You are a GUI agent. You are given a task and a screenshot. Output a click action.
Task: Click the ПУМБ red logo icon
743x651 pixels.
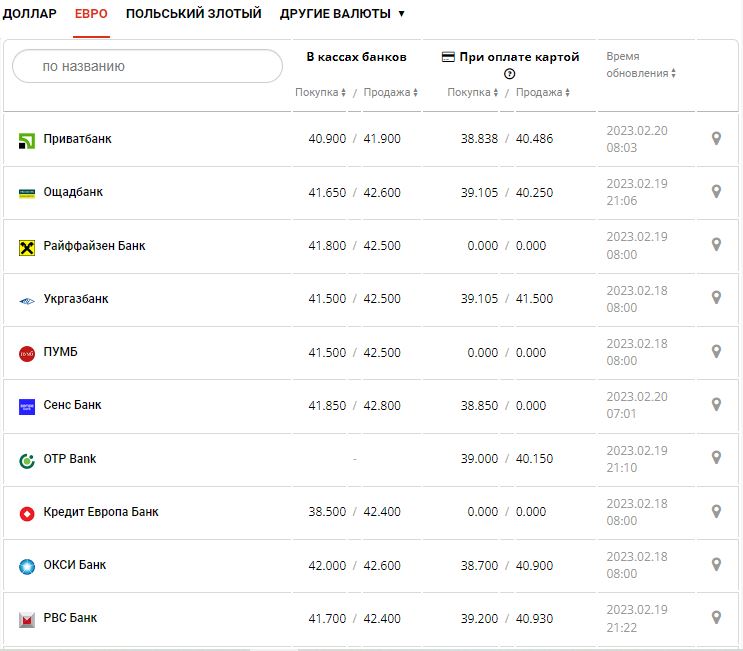point(27,353)
